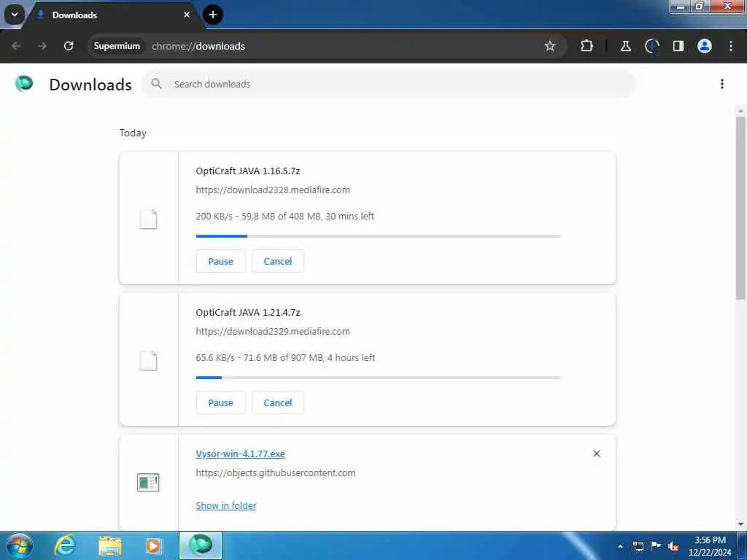Open the profile avatar menu
The height and width of the screenshot is (560, 747).
tap(705, 46)
